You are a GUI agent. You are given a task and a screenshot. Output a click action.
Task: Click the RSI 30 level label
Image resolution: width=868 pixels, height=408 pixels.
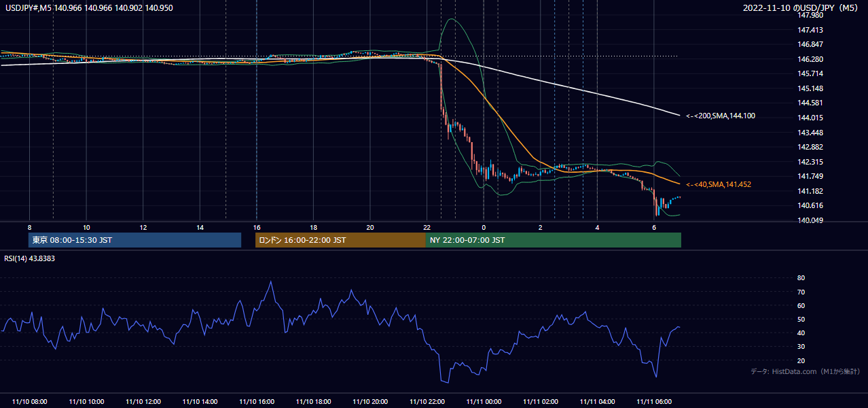[801, 347]
